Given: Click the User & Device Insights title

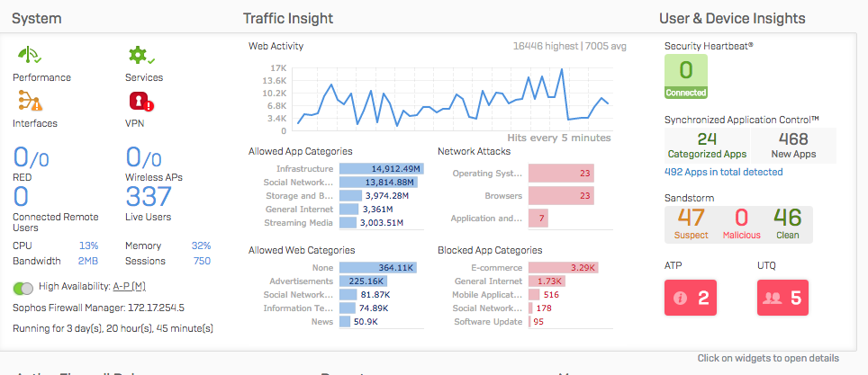Looking at the screenshot, I should pyautogui.click(x=732, y=19).
